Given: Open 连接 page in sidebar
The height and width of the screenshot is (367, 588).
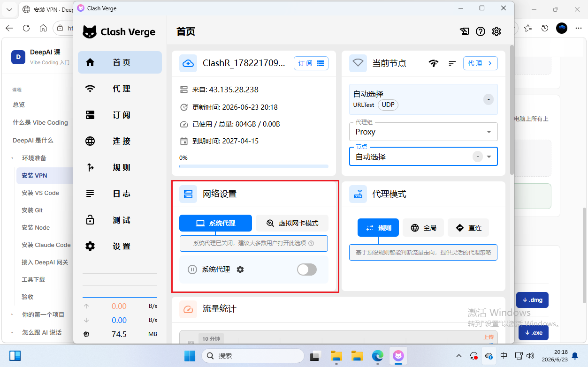Looking at the screenshot, I should [x=120, y=141].
